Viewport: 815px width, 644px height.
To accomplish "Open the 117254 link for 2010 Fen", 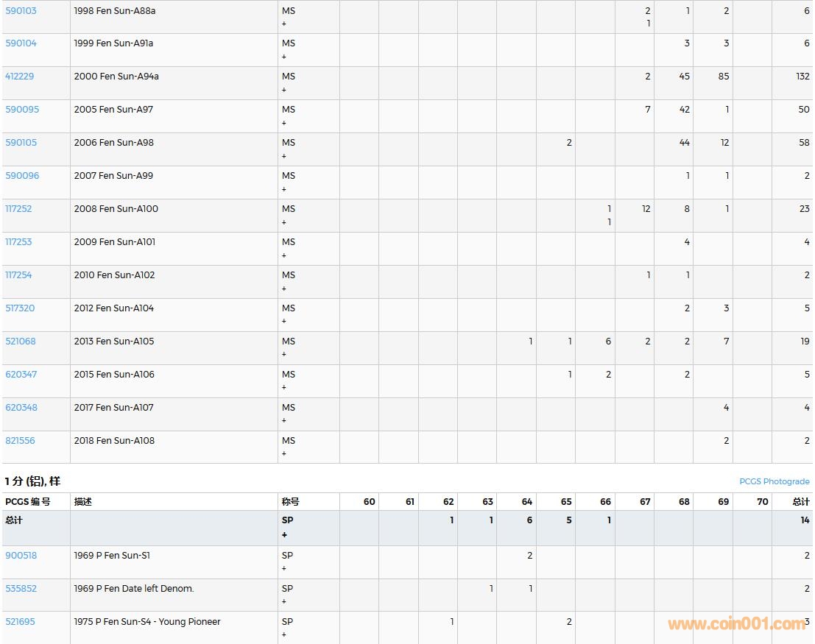I will pos(19,275).
